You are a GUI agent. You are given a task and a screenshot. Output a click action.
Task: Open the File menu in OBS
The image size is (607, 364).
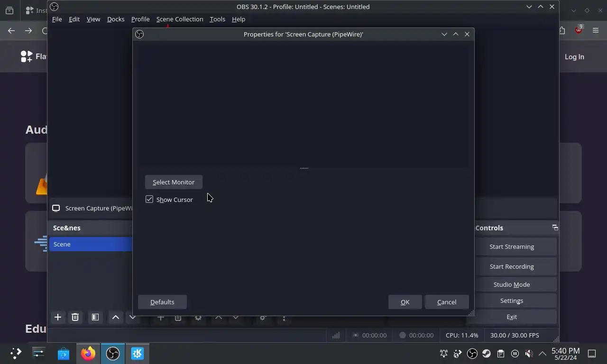[57, 19]
